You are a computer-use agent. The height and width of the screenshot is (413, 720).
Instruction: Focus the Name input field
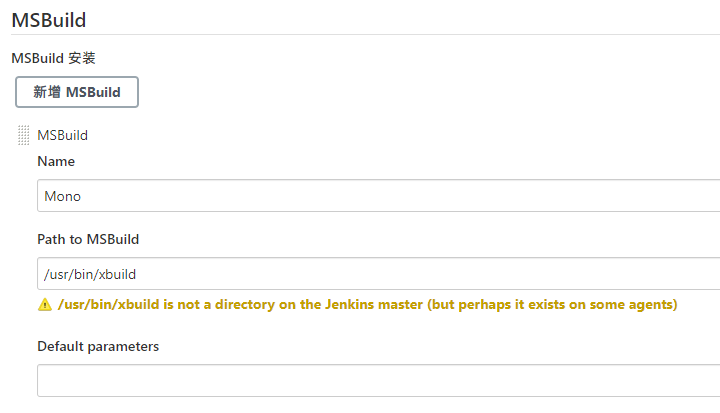pos(378,196)
